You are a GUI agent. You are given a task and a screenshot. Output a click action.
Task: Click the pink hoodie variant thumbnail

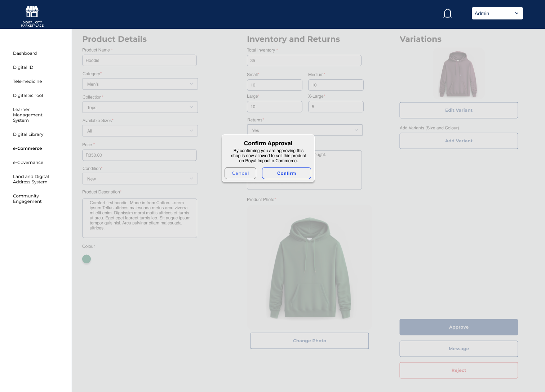pyautogui.click(x=458, y=74)
